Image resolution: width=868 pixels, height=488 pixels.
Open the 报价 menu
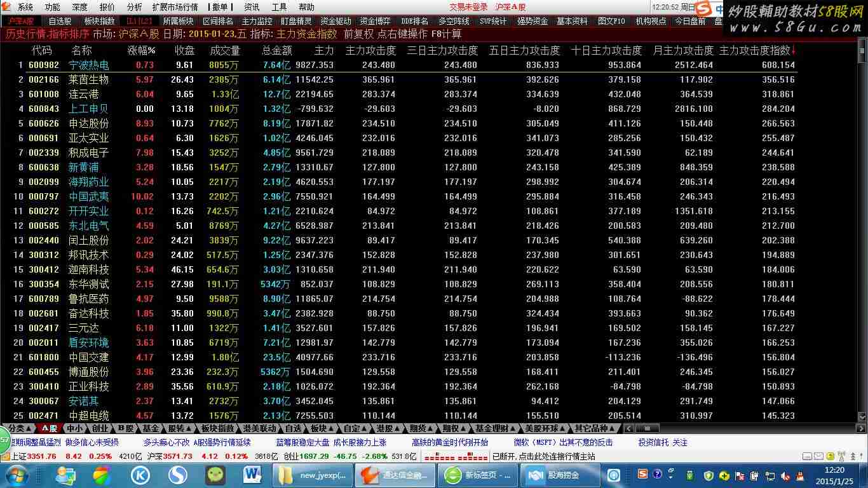(107, 7)
